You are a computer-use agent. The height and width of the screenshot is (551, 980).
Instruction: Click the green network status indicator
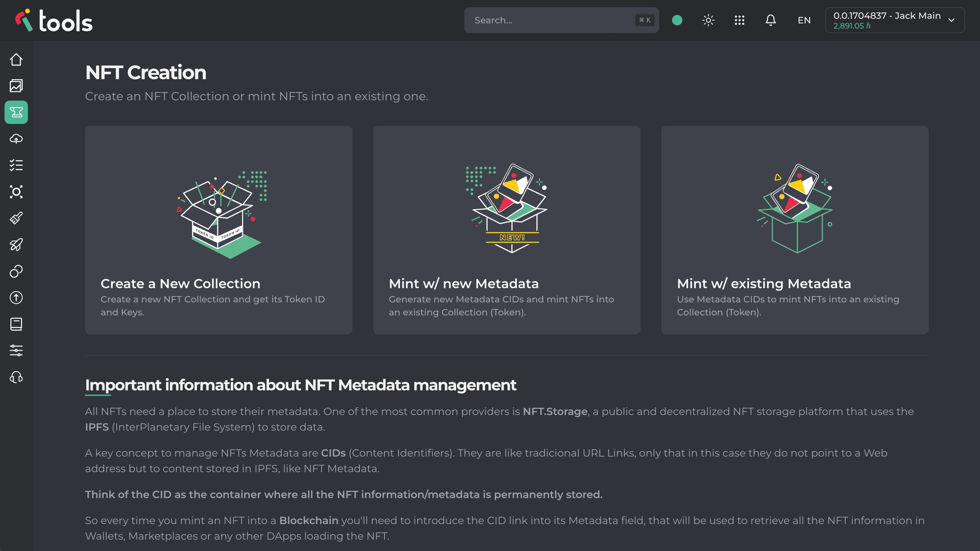(677, 20)
